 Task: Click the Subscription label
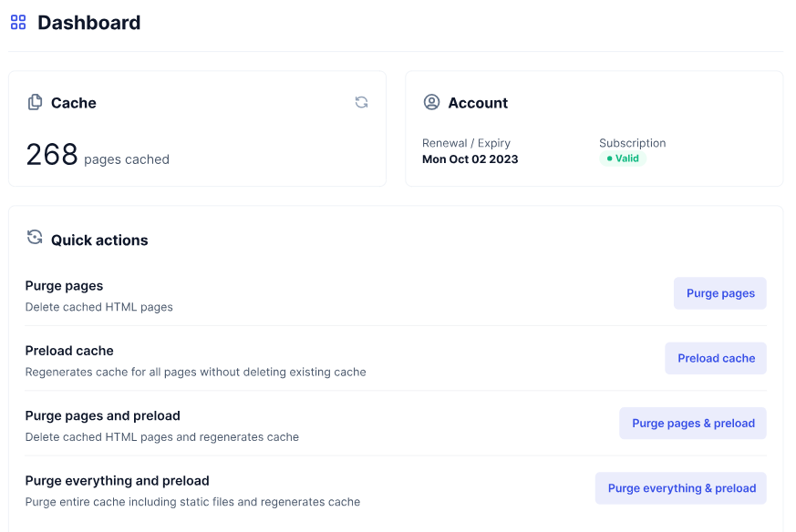(632, 143)
